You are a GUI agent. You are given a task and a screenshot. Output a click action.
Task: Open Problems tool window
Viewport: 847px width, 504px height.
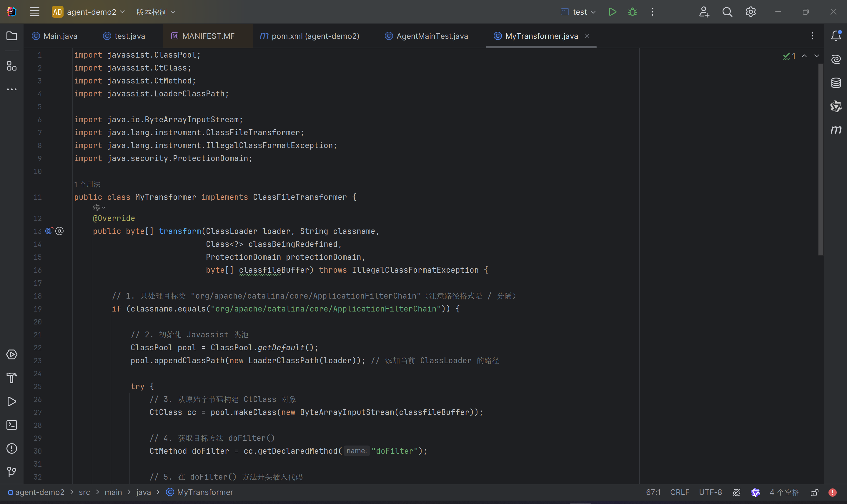pos(12,448)
